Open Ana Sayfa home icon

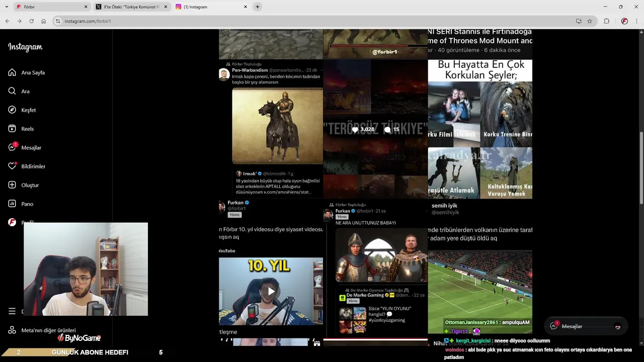click(x=12, y=72)
